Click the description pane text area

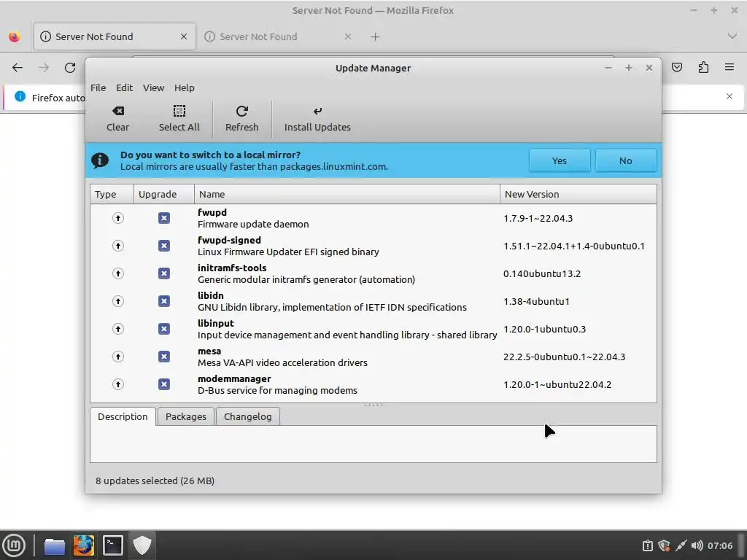click(373, 444)
